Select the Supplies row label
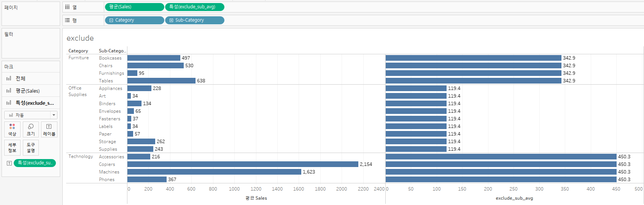Image resolution: width=644 pixels, height=205 pixels. [108, 149]
